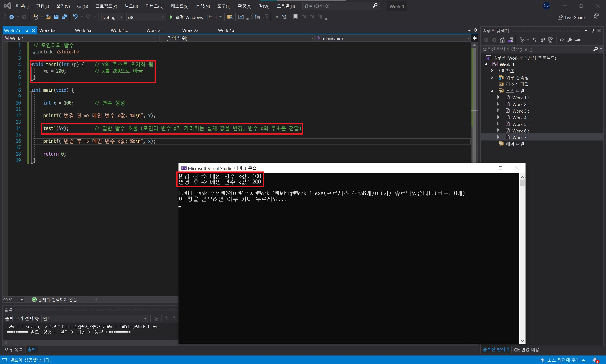Image resolution: width=606 pixels, height=364 pixels.
Task: Click Solution Explorer home icon
Action: [502, 40]
